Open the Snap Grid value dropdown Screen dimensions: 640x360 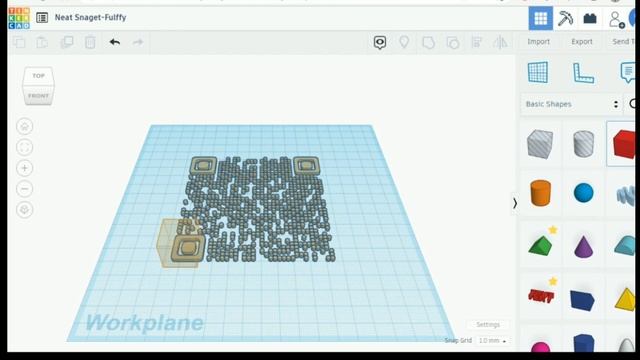point(492,340)
